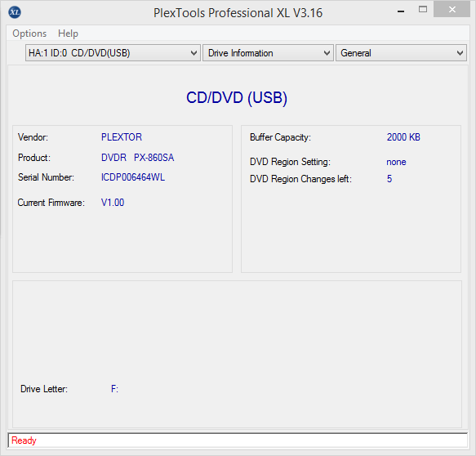Click the DVD Region Setting value none
Screen dimensions: 476x456
coord(396,162)
